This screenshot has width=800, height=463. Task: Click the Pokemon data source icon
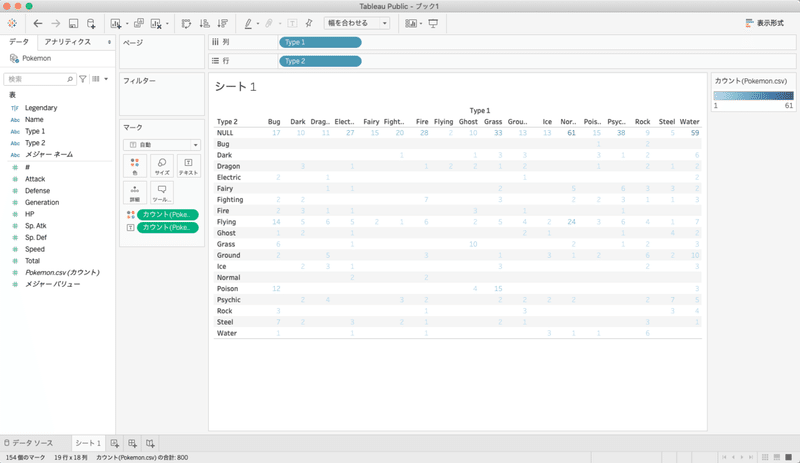tap(14, 59)
